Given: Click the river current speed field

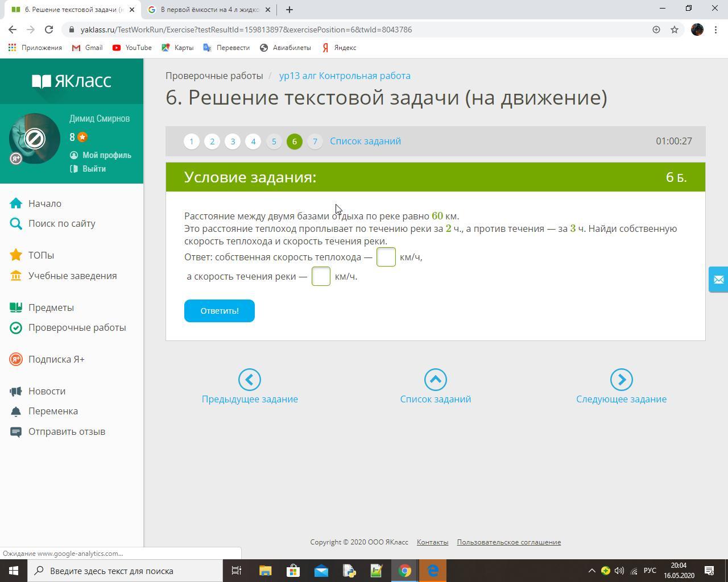Looking at the screenshot, I should pyautogui.click(x=321, y=276).
